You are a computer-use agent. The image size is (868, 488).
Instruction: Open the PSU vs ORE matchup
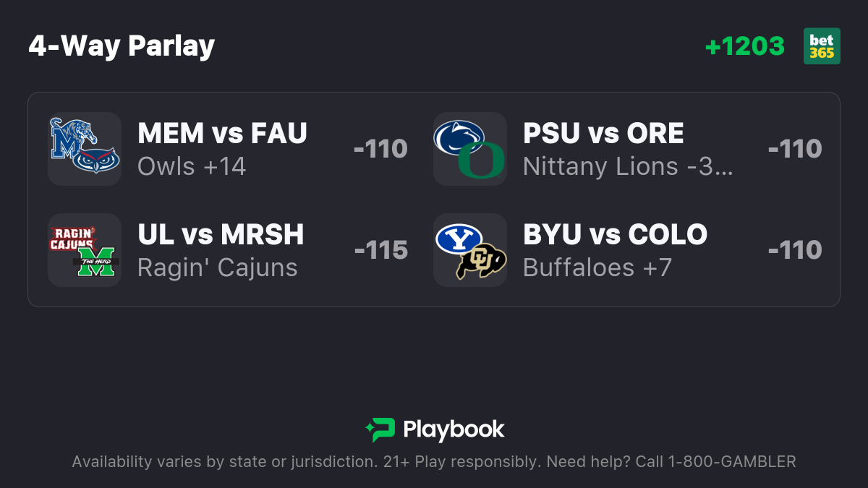603,133
